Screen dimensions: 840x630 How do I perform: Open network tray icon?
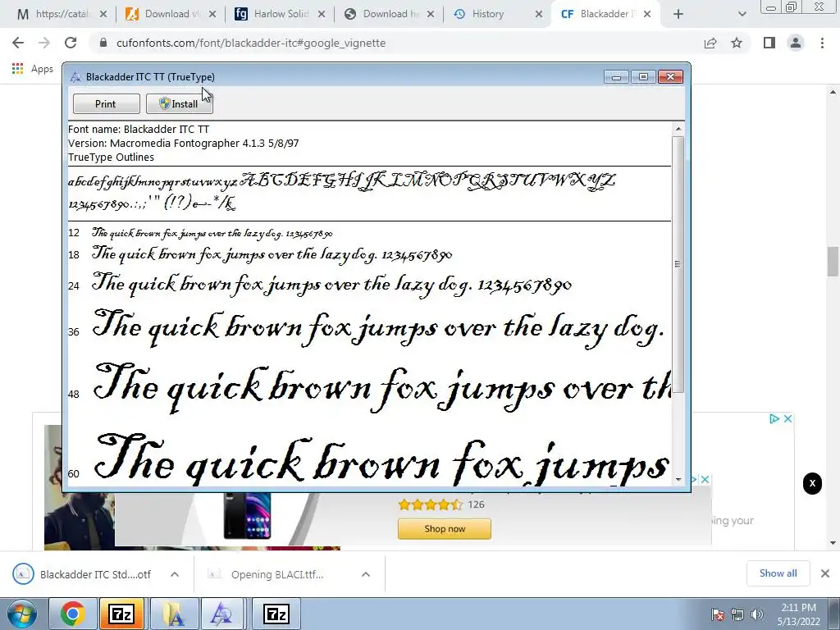(x=737, y=614)
